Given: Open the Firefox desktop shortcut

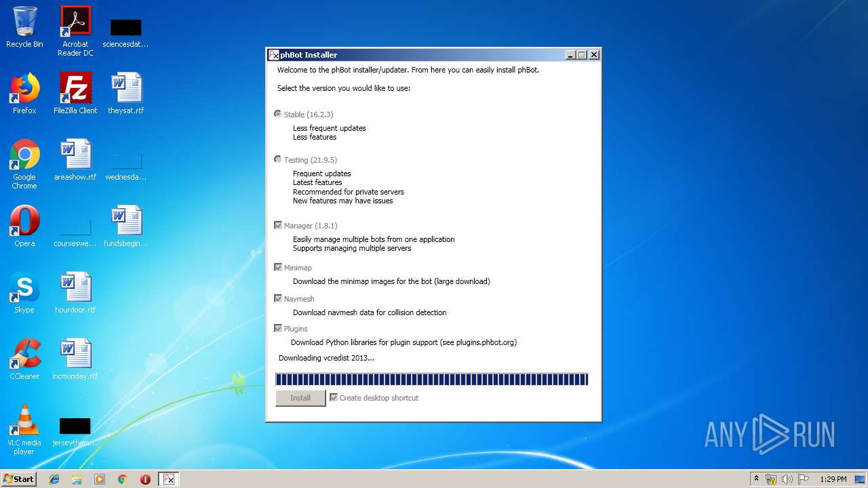Looking at the screenshot, I should pyautogui.click(x=24, y=94).
